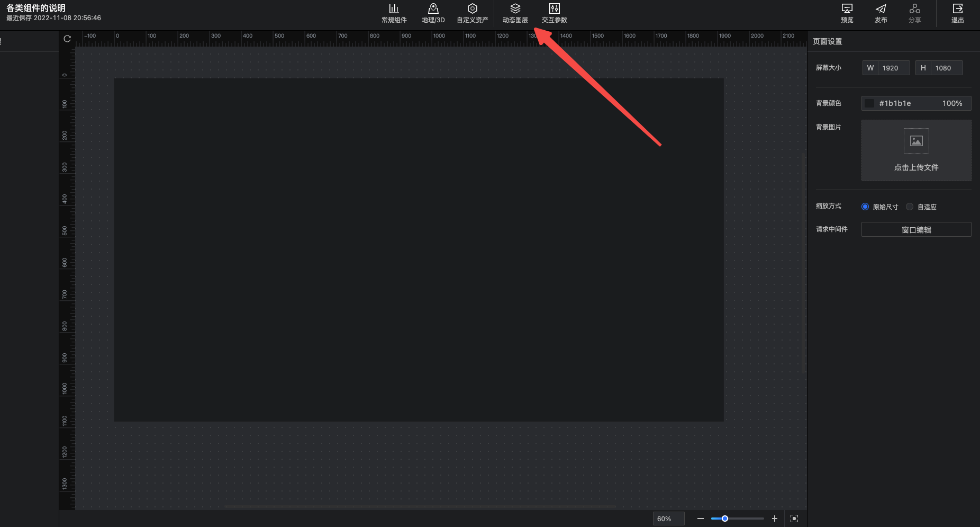Open the 常规组件 components menu

394,13
